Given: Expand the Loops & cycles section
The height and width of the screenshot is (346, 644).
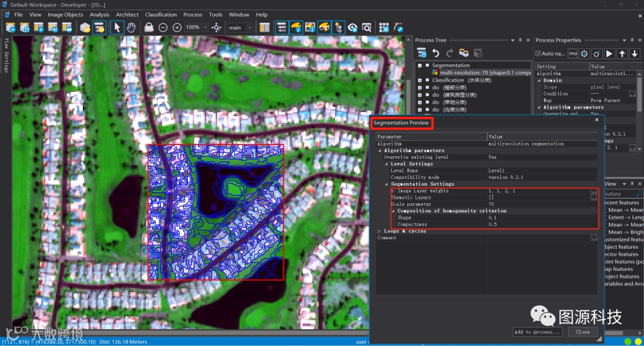Looking at the screenshot, I should [380, 231].
